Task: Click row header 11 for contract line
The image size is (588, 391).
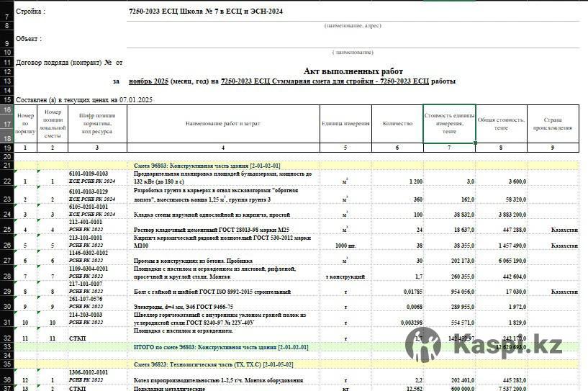Action: 6,63
